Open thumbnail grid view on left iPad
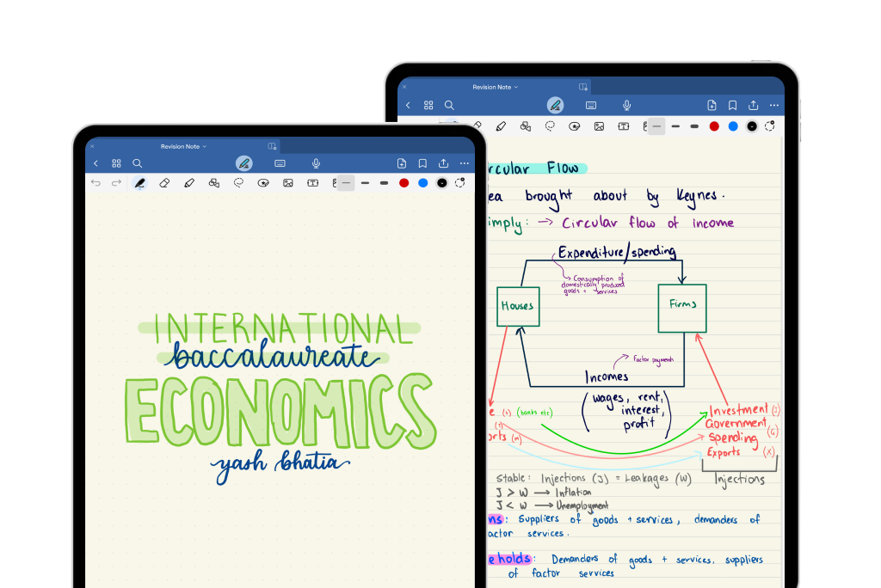Screen dimensions: 881x588 [x=116, y=163]
